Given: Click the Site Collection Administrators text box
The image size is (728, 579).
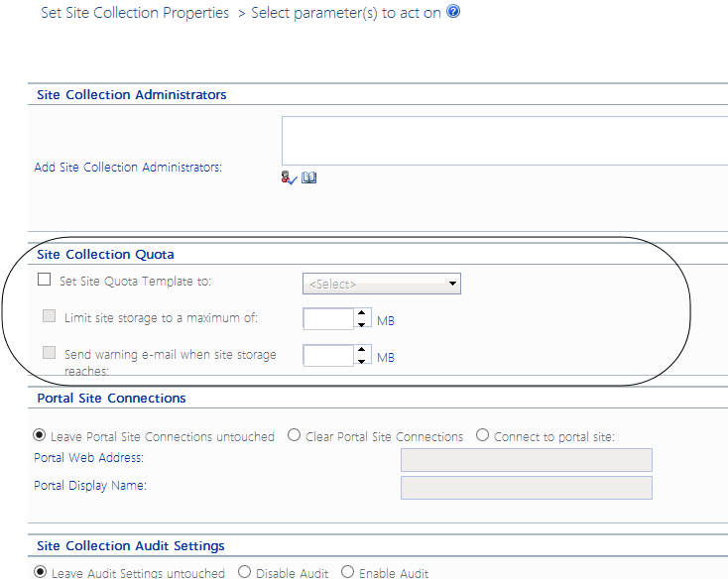Looking at the screenshot, I should point(504,141).
